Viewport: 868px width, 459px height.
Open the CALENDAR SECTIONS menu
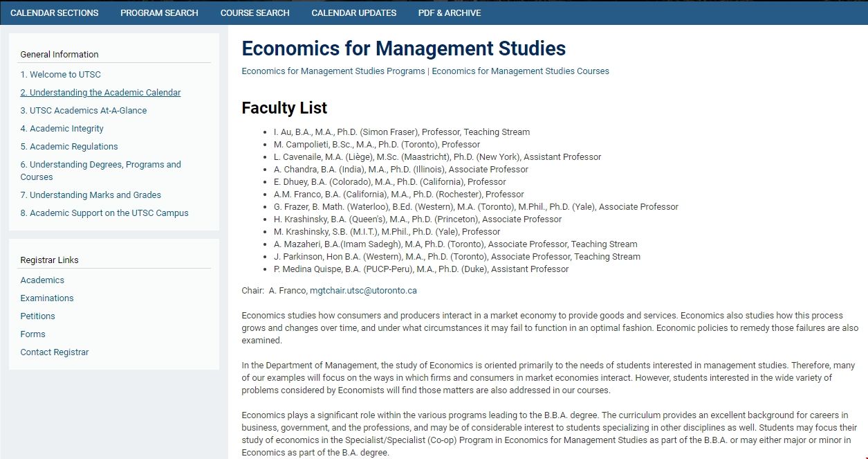click(x=55, y=12)
